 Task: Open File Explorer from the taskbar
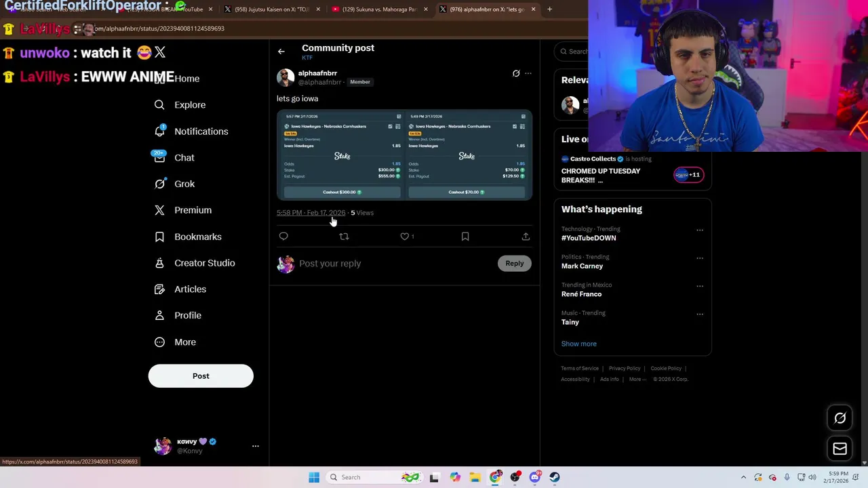tap(475, 477)
